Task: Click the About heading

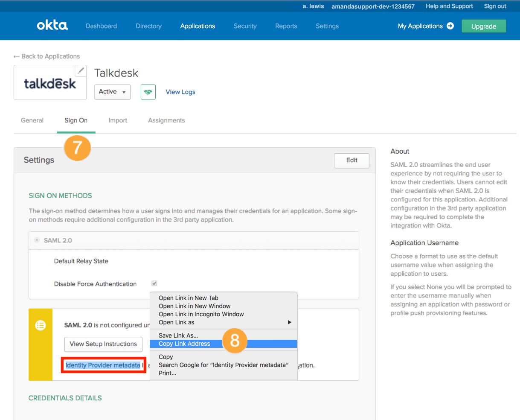Action: pos(400,151)
